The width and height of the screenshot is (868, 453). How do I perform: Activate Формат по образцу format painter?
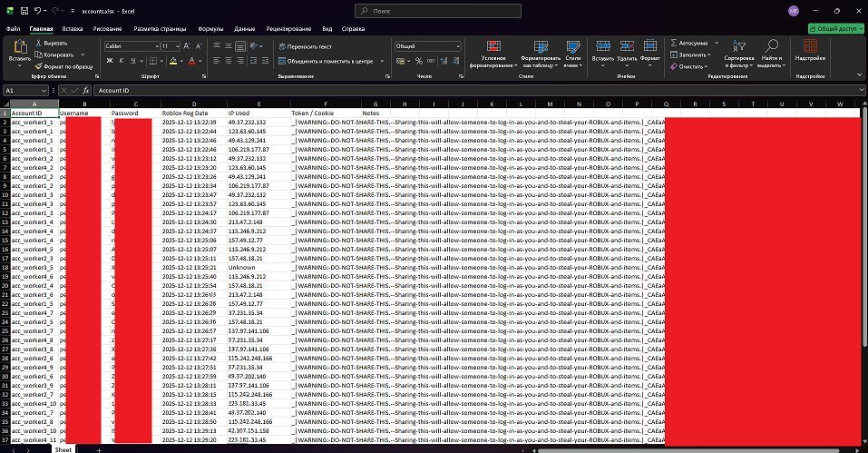click(x=63, y=66)
